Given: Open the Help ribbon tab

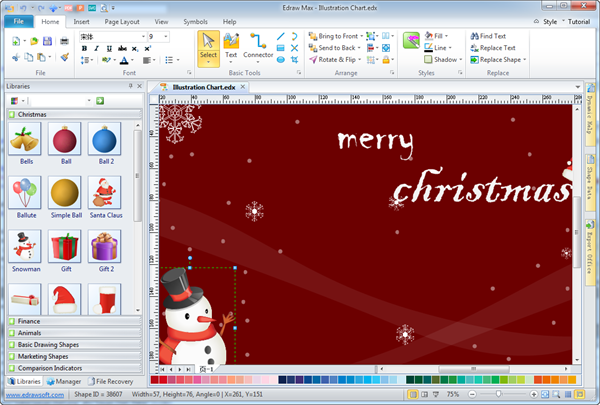Looking at the screenshot, I should click(229, 22).
